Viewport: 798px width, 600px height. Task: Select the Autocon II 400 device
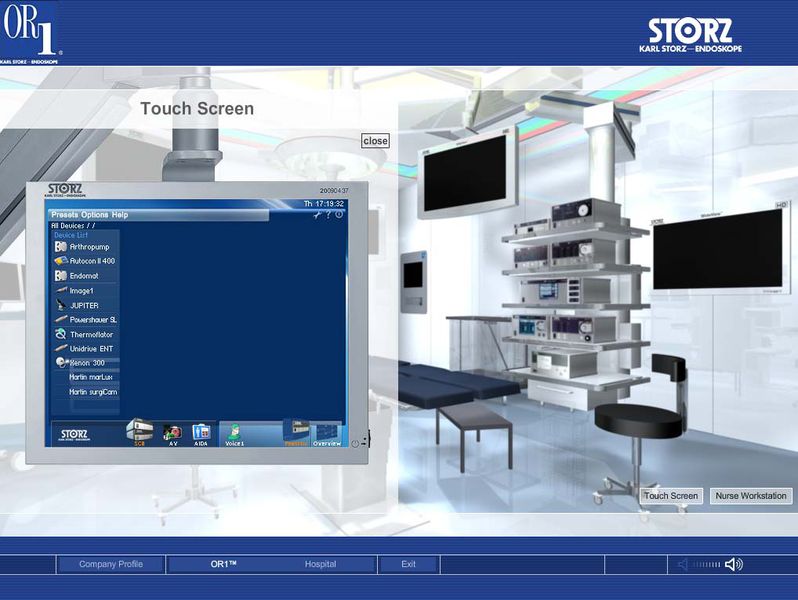click(86, 261)
